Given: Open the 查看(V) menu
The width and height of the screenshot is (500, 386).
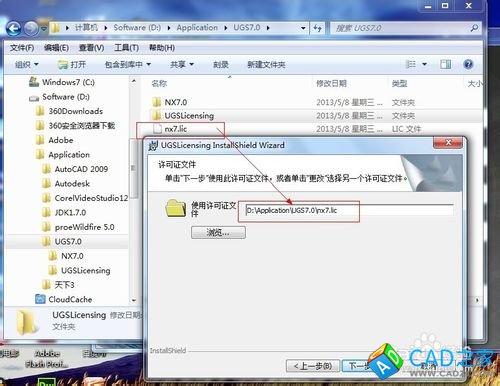Looking at the screenshot, I should (91, 48).
